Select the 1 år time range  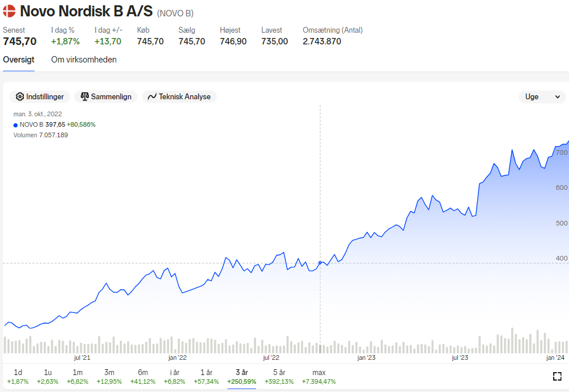click(x=206, y=377)
